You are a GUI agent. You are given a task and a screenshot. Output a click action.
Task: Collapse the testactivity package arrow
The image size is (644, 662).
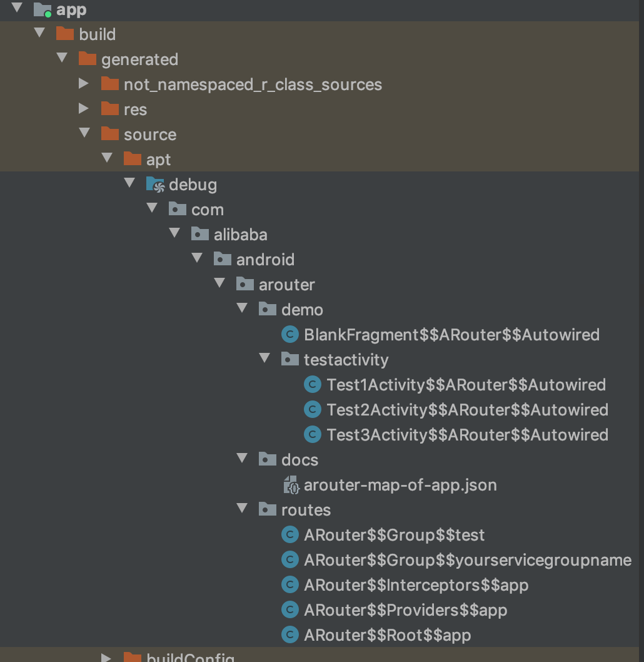[264, 358]
